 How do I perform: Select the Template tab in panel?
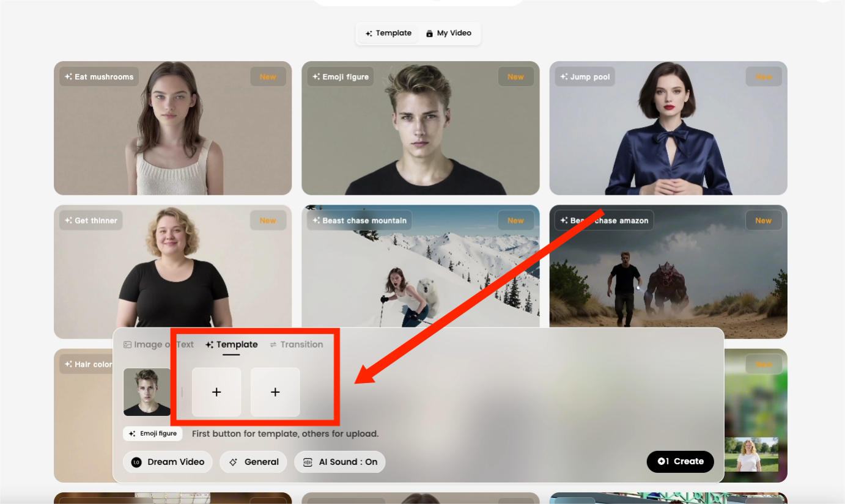point(232,345)
